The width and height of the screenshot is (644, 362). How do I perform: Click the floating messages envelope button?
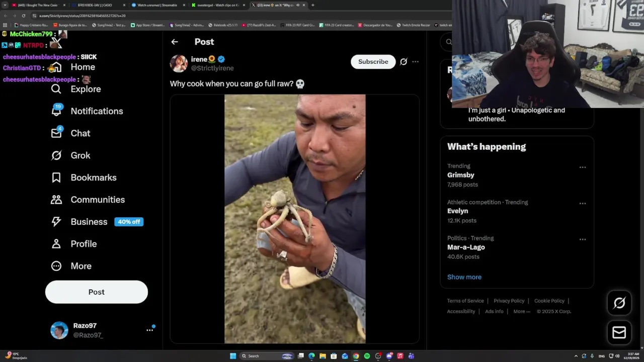619,332
